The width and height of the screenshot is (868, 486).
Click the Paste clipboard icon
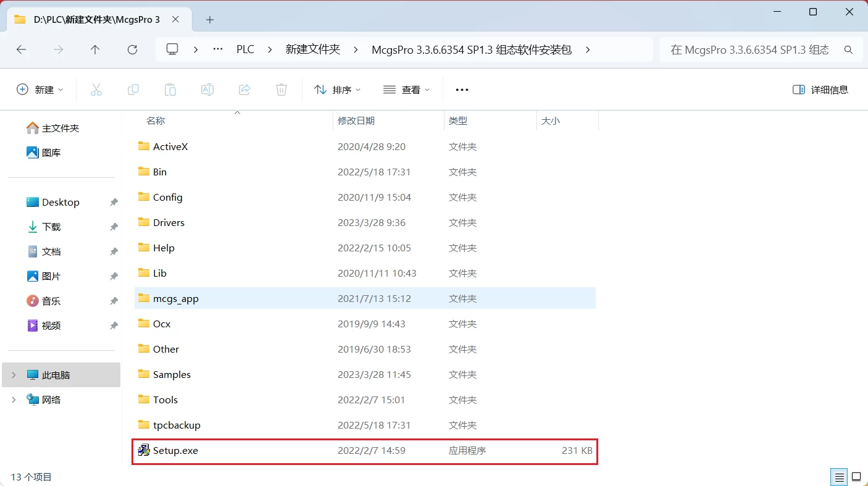coord(170,90)
